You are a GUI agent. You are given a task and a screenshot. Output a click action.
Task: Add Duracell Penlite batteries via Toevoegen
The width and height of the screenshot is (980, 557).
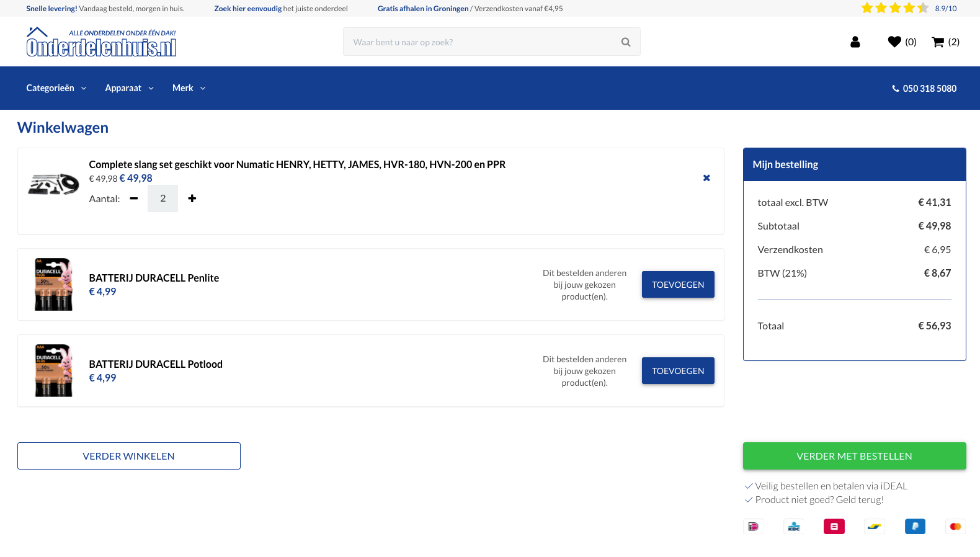tap(677, 285)
